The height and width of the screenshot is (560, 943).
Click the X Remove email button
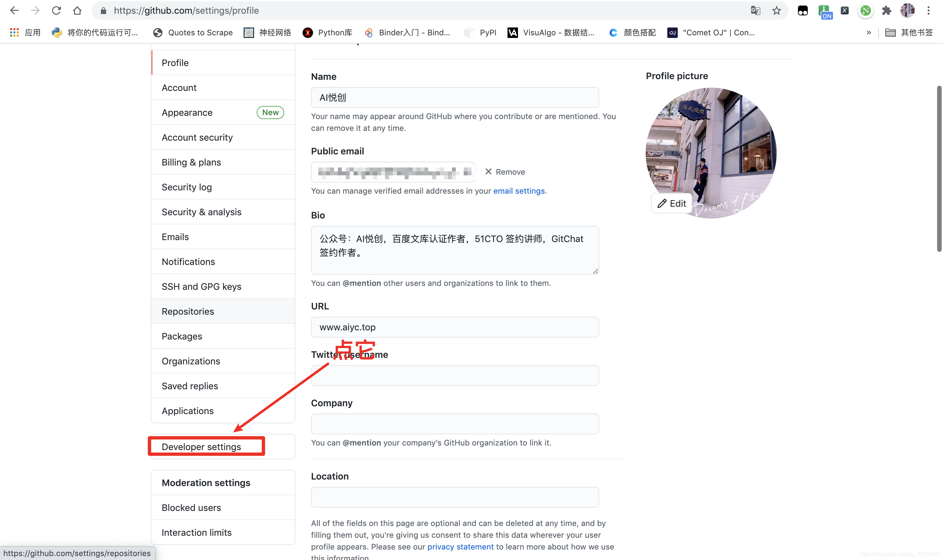pos(504,172)
